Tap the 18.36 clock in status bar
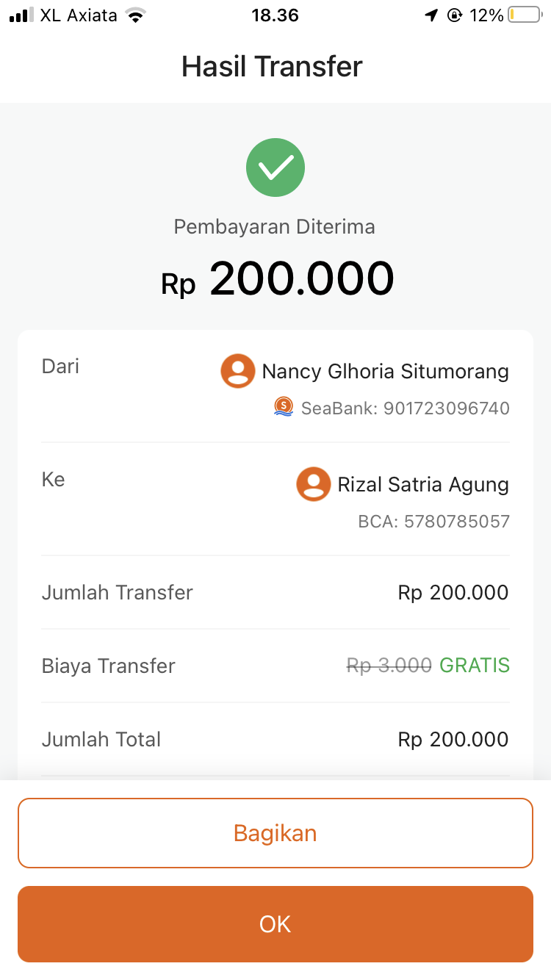 point(275,15)
